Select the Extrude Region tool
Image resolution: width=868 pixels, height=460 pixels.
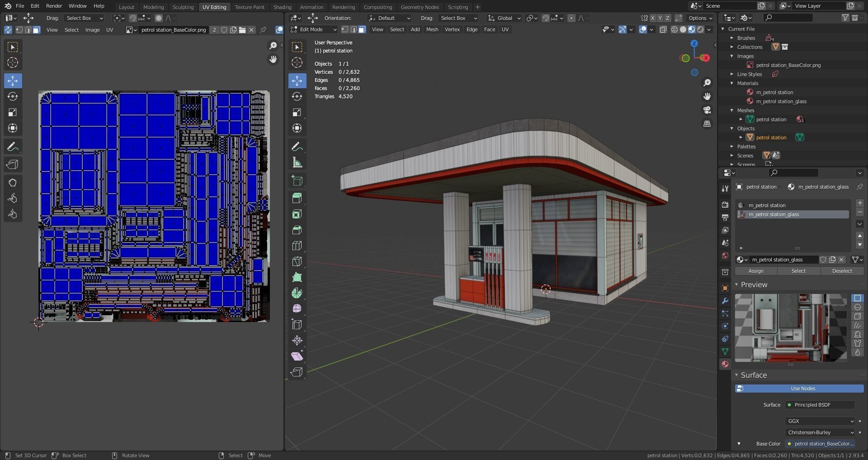[x=297, y=198]
